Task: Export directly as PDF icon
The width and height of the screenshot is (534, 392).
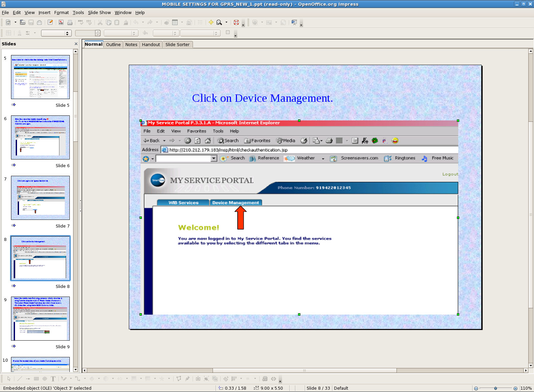Action: 61,22
